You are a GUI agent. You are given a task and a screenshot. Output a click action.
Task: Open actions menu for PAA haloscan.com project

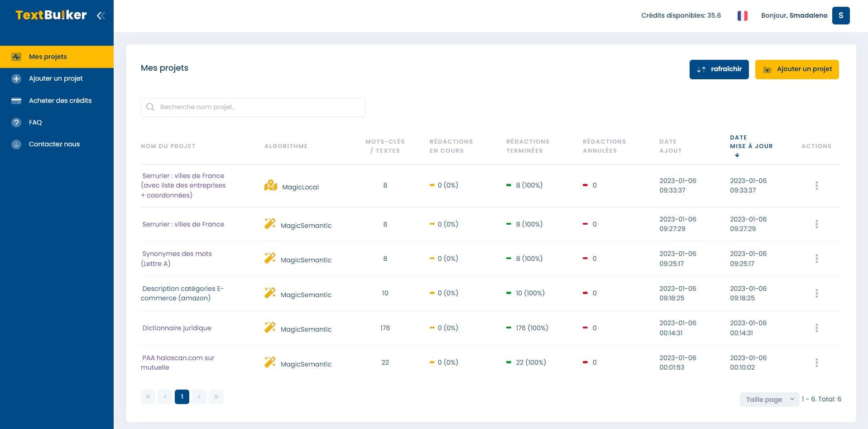pos(817,362)
